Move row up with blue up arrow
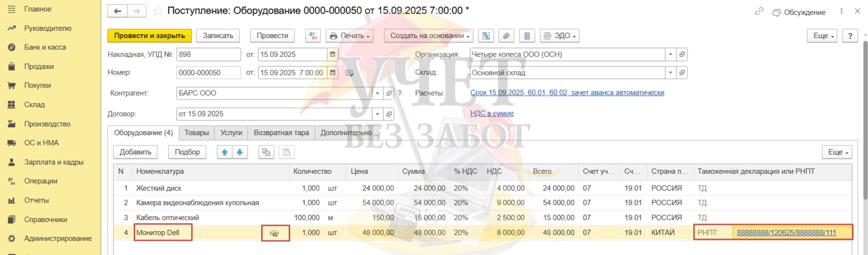 [224, 152]
